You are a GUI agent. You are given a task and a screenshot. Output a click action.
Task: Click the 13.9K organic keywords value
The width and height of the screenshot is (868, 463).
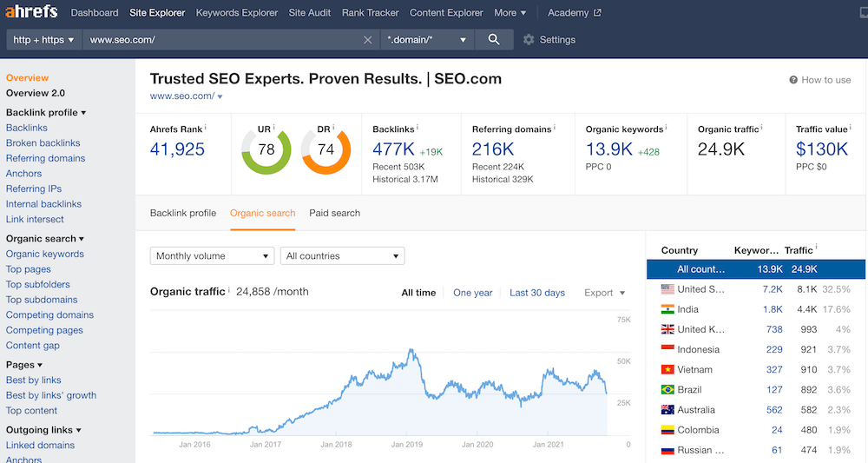609,149
